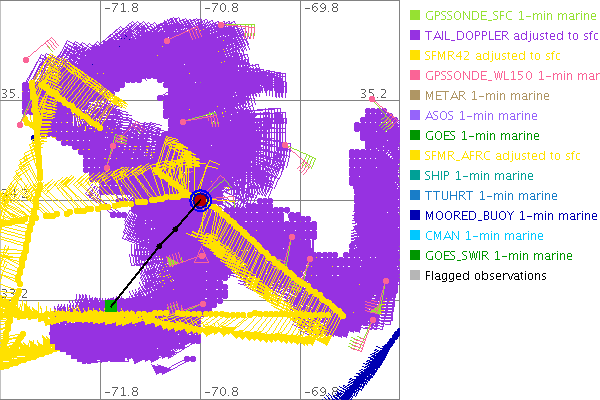The image size is (600, 400).
Task: Click the CMAN cyan legend swatch
Action: click(x=416, y=236)
